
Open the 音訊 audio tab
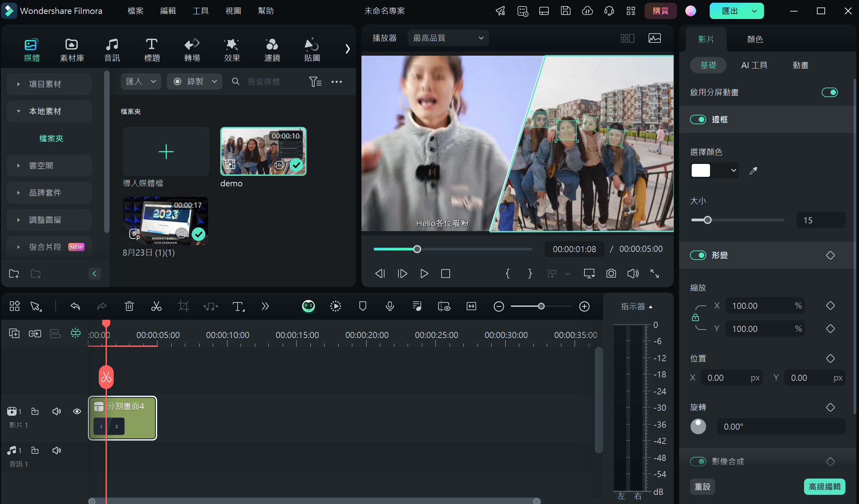point(112,50)
